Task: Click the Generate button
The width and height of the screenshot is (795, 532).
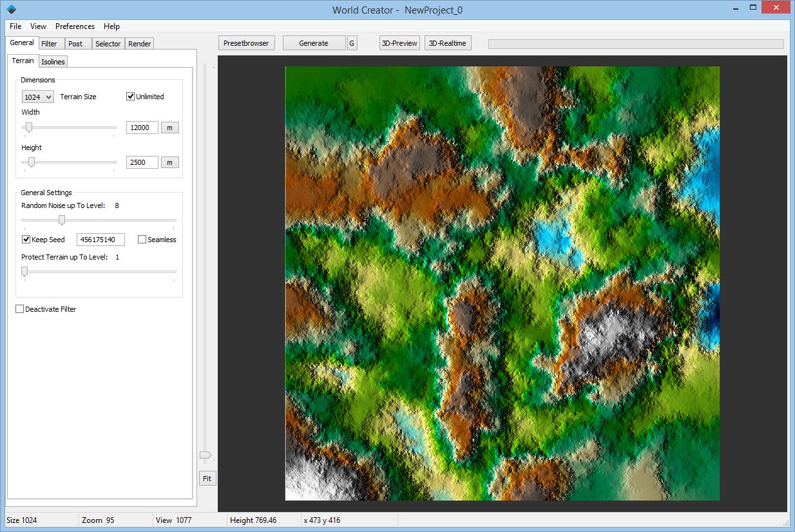Action: [x=314, y=43]
